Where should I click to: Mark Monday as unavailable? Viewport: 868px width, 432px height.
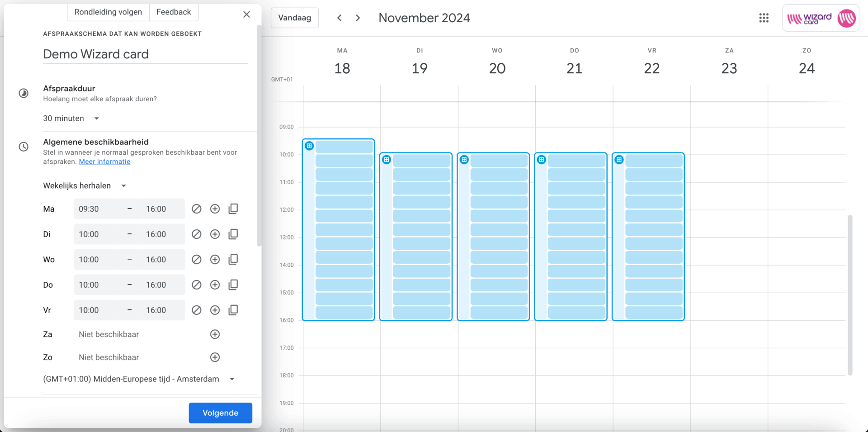[x=196, y=209]
